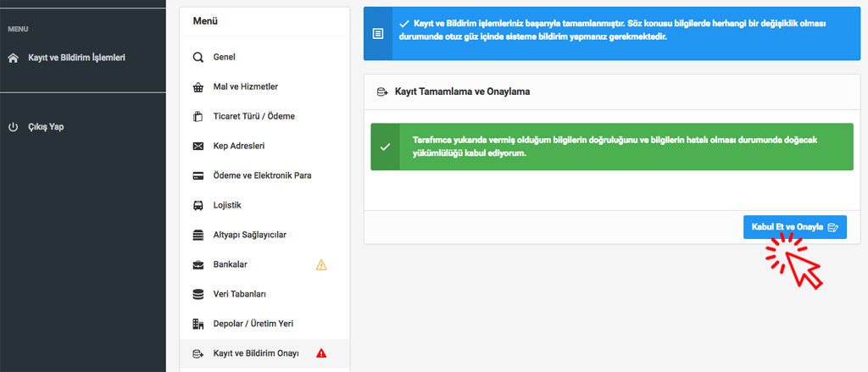Click the magnifier icon beside Genel
This screenshot has width=868, height=372.
(198, 58)
